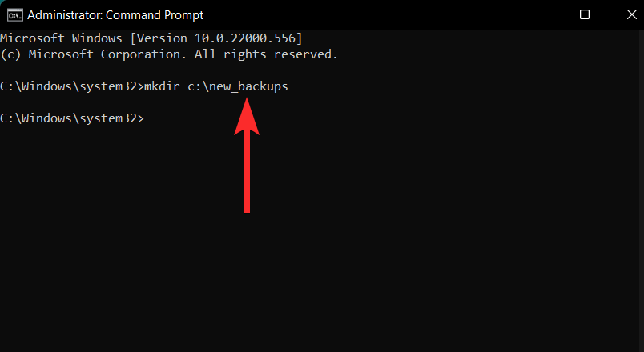
Task: Click the red arrow's pointed head
Action: point(247,117)
